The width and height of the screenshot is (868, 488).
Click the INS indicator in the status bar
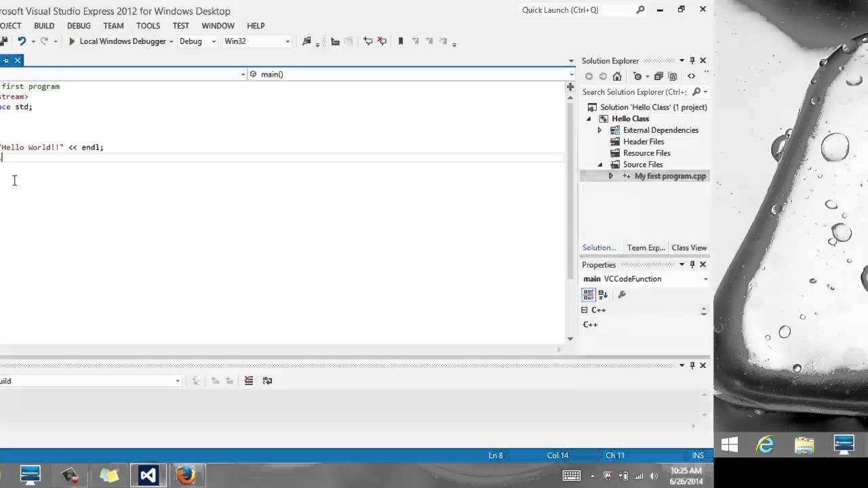[698, 455]
